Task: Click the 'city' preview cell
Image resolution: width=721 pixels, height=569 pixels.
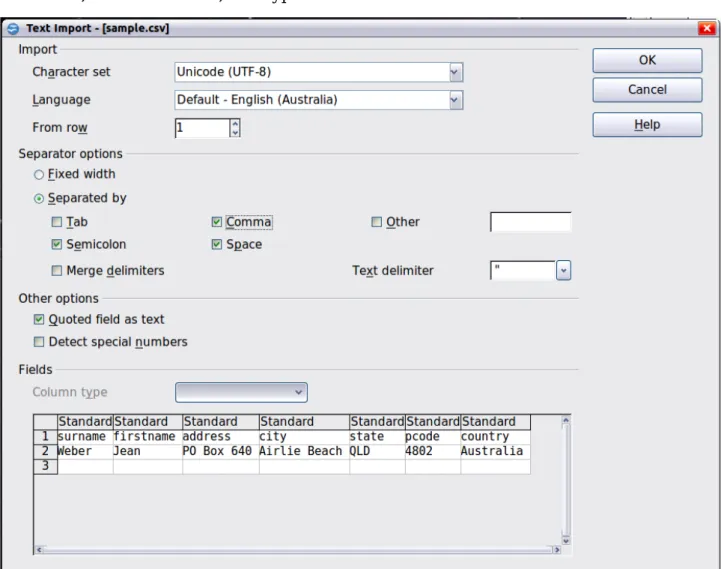Action: [x=304, y=437]
